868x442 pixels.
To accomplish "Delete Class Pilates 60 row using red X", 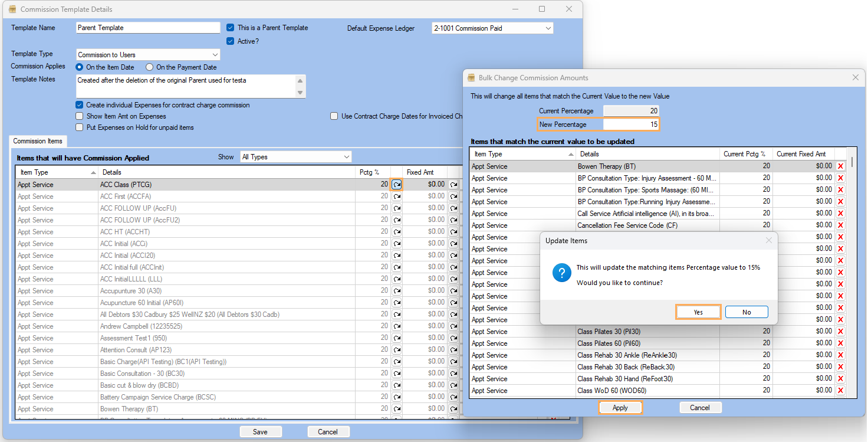I will click(840, 343).
